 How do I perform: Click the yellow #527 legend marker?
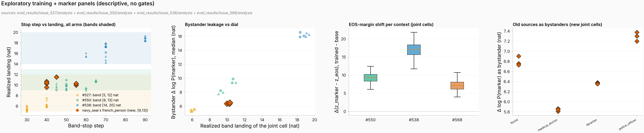pos(77,95)
